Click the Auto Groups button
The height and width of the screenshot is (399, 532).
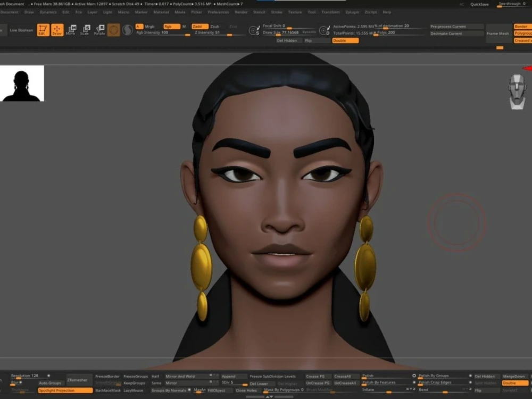tap(50, 383)
